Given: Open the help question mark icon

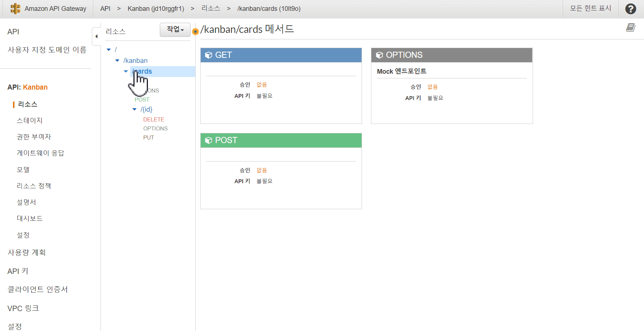Looking at the screenshot, I should [x=631, y=9].
